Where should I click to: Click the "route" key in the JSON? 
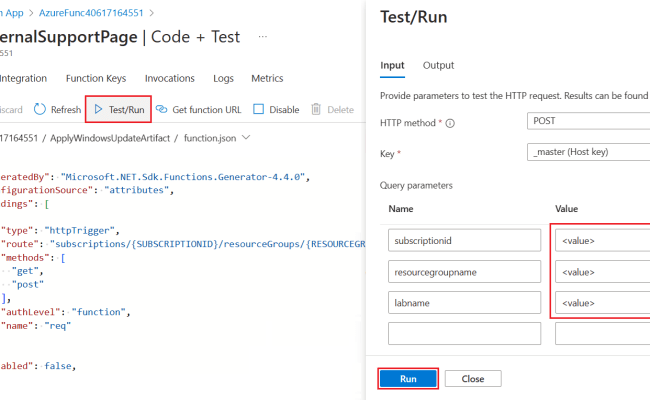pyautogui.click(x=19, y=244)
